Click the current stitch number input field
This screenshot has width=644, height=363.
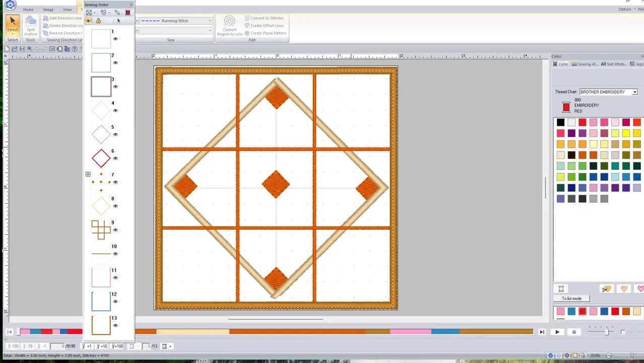click(x=57, y=346)
